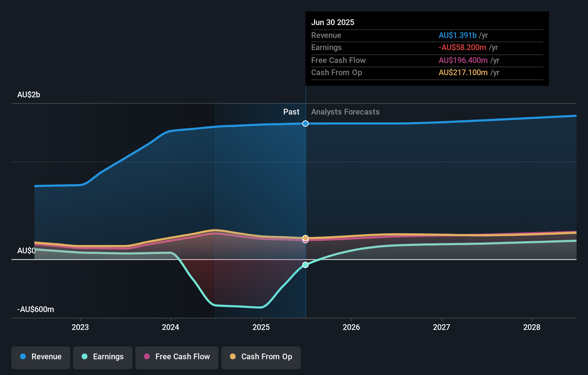
Task: Select the orange Cash From Op legend dot
Action: click(233, 357)
